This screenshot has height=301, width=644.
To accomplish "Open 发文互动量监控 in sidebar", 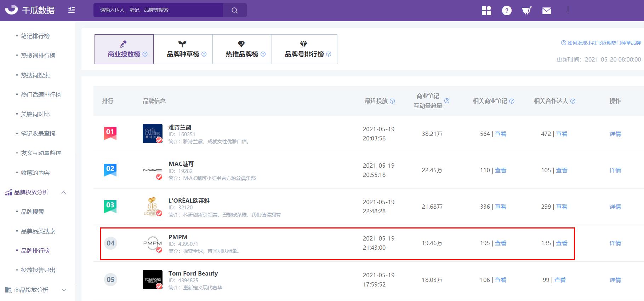I will pos(41,153).
